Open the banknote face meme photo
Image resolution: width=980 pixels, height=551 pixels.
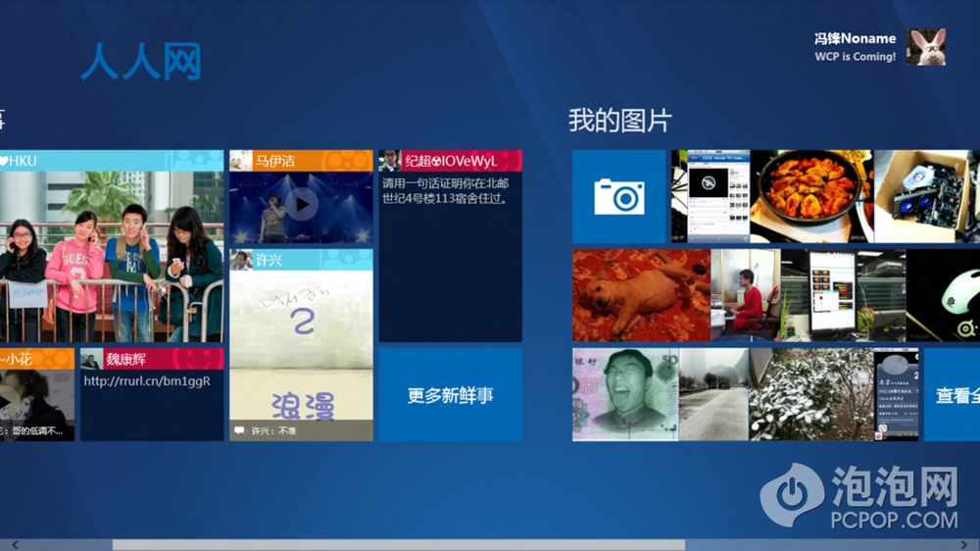(625, 395)
